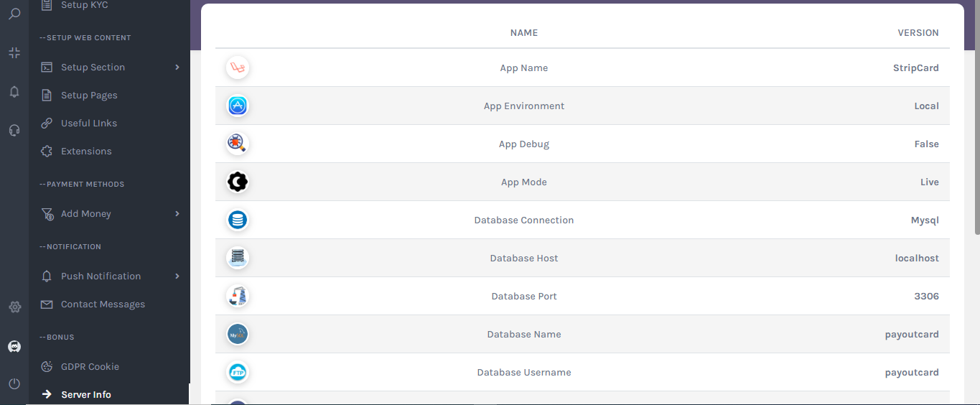This screenshot has height=405, width=980.
Task: Open Setup KYC sidebar item
Action: click(84, 6)
